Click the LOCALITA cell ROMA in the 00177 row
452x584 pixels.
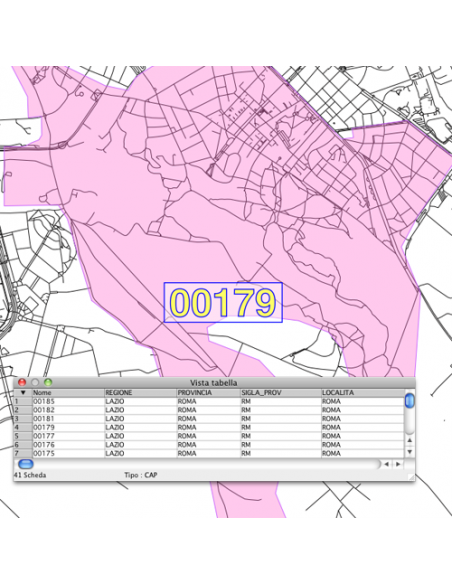pyautogui.click(x=363, y=436)
